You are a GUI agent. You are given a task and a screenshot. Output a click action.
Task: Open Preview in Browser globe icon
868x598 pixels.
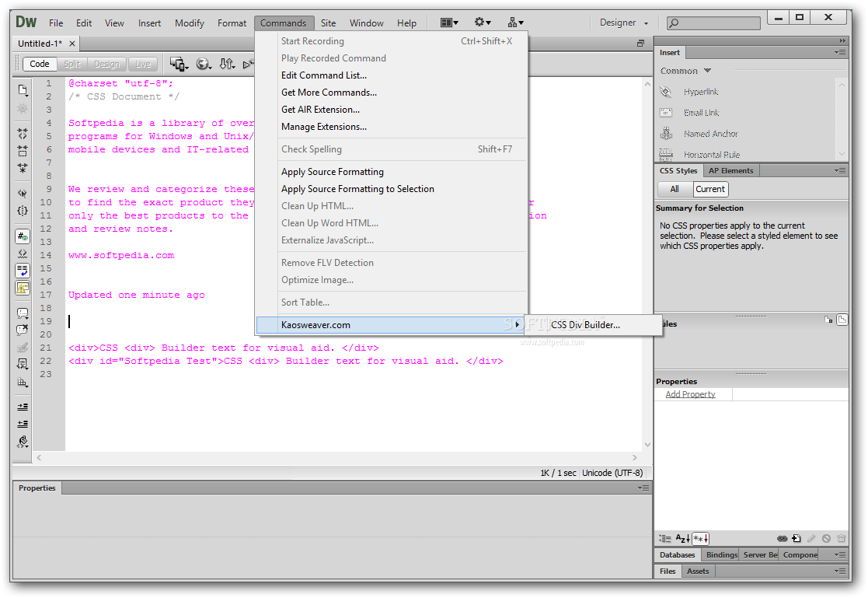204,65
